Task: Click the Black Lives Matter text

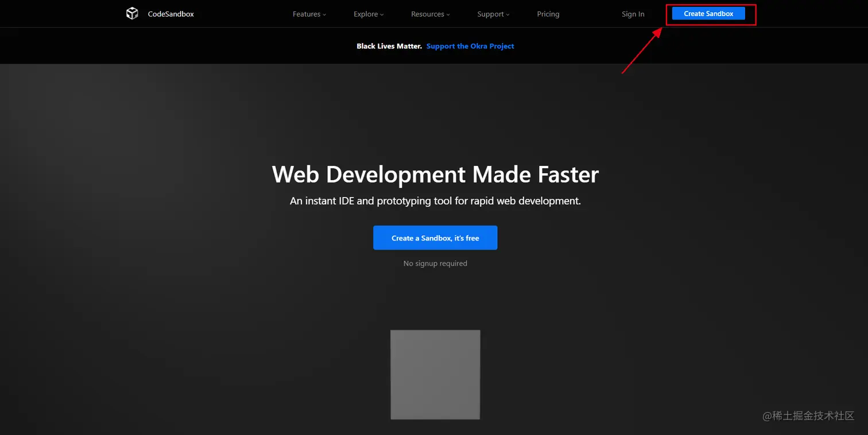Action: coord(389,46)
